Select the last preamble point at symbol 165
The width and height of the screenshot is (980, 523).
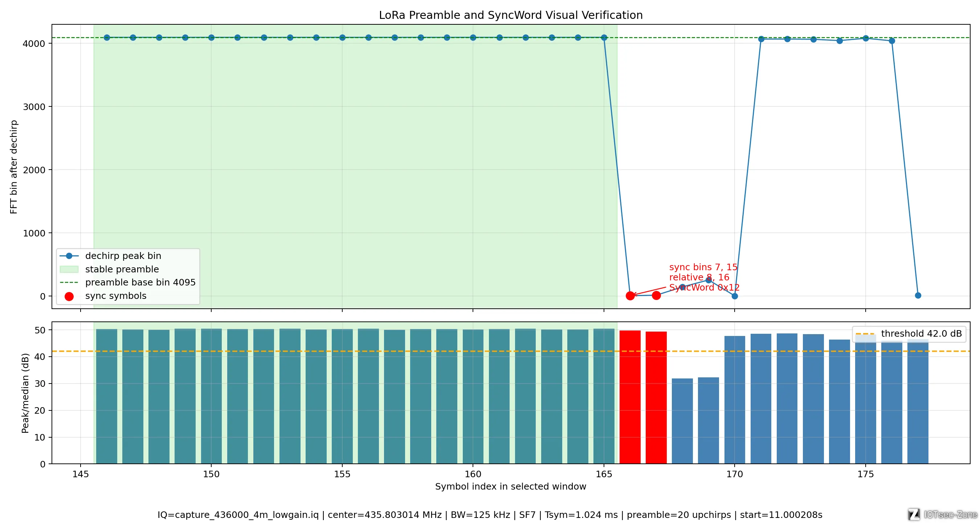point(604,38)
